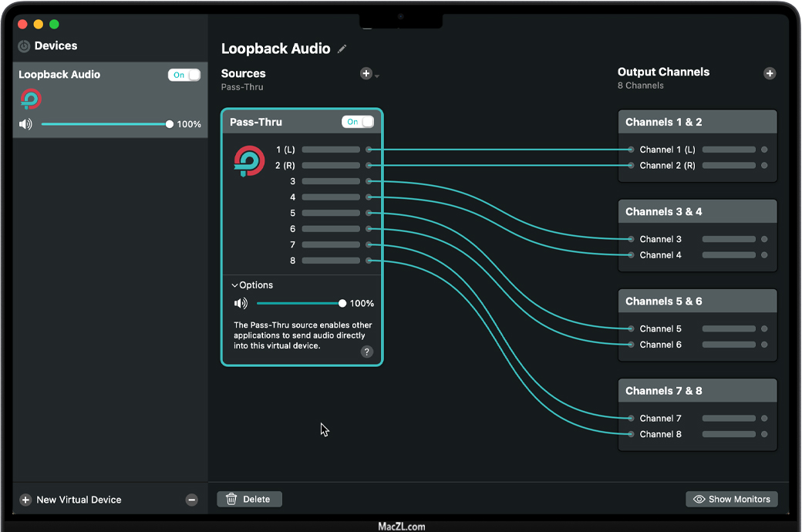Select the Channels 7 & 8 output header
Screen dimensions: 802x532
click(x=697, y=391)
